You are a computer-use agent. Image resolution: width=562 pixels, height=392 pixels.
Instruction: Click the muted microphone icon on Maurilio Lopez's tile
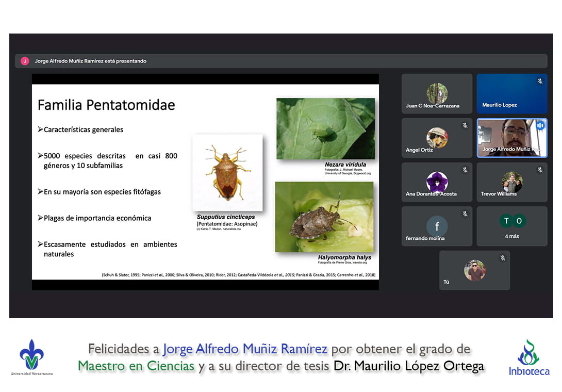click(x=540, y=81)
